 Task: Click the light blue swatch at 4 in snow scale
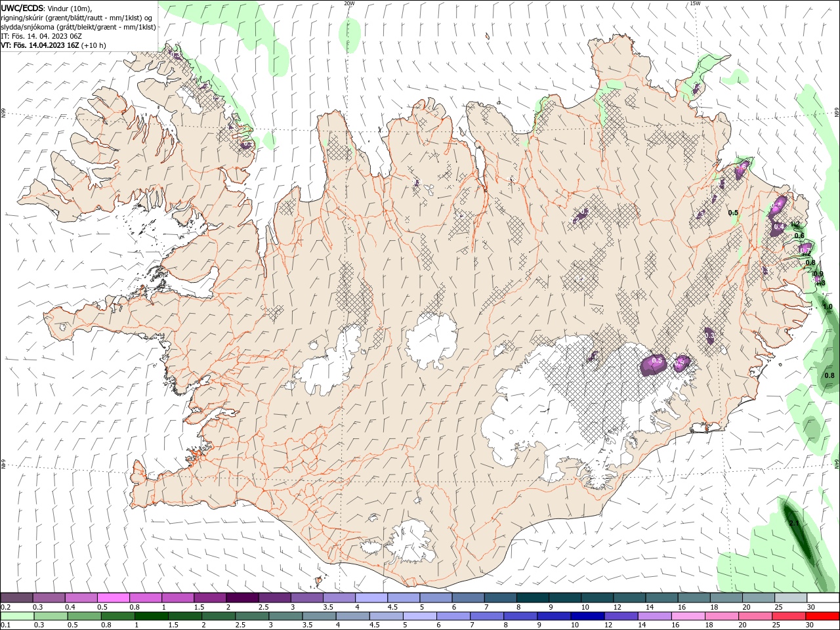370,598
